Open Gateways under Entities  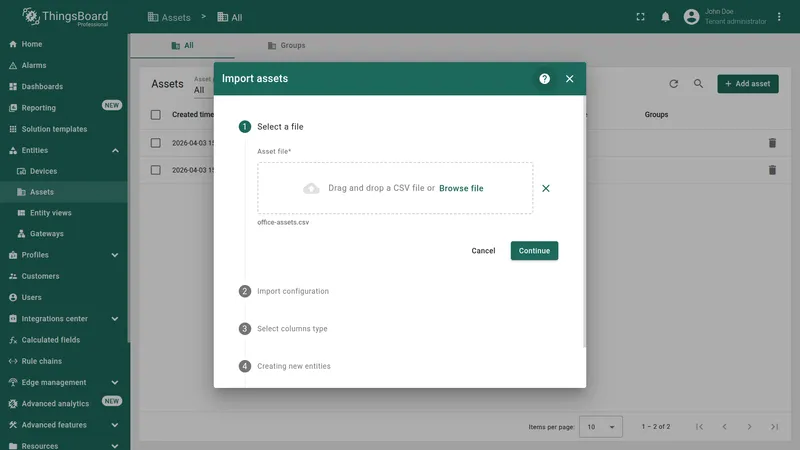(64, 234)
